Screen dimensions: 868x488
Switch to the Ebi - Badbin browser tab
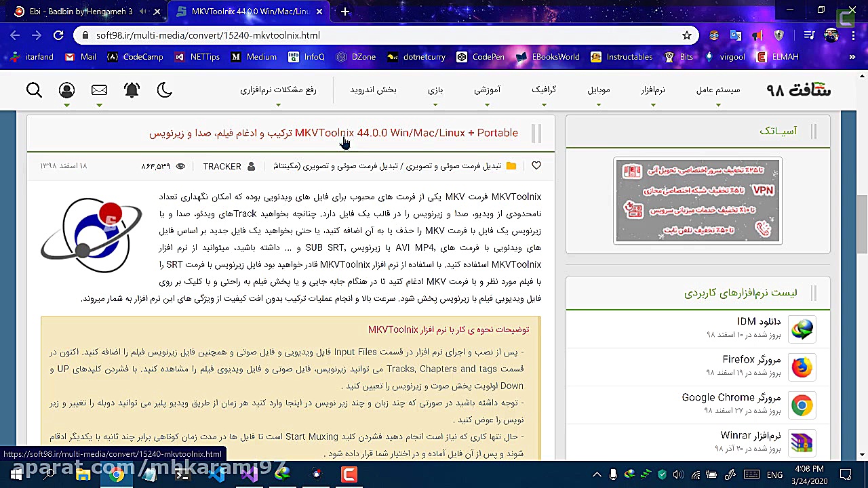81,11
